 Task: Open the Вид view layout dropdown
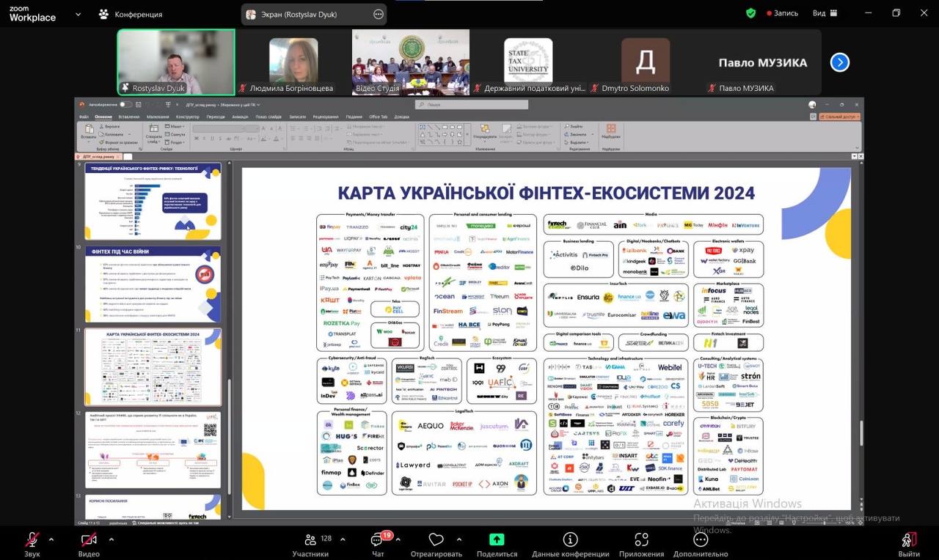pos(825,13)
